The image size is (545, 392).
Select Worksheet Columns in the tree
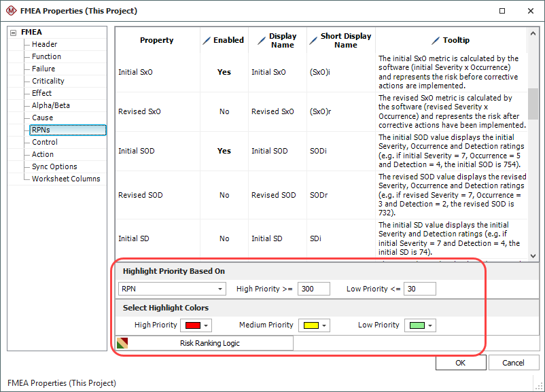click(66, 179)
